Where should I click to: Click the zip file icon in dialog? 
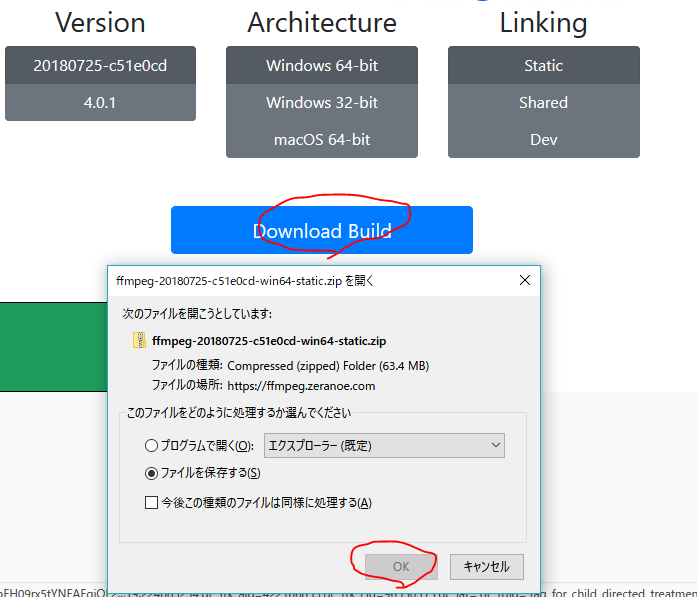[139, 340]
